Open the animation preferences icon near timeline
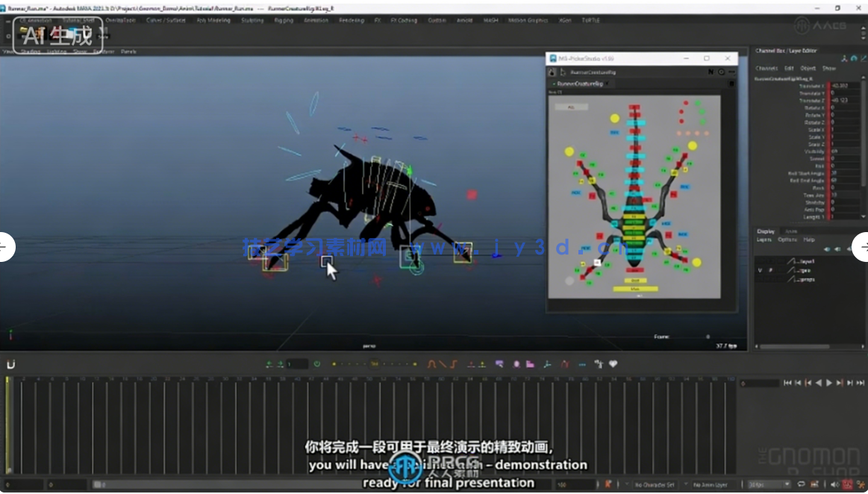This screenshot has height=494, width=868. (862, 484)
